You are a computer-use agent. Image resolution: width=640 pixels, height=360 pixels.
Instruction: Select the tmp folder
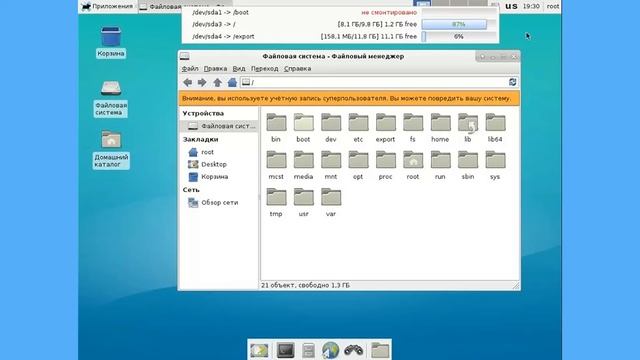pos(276,202)
